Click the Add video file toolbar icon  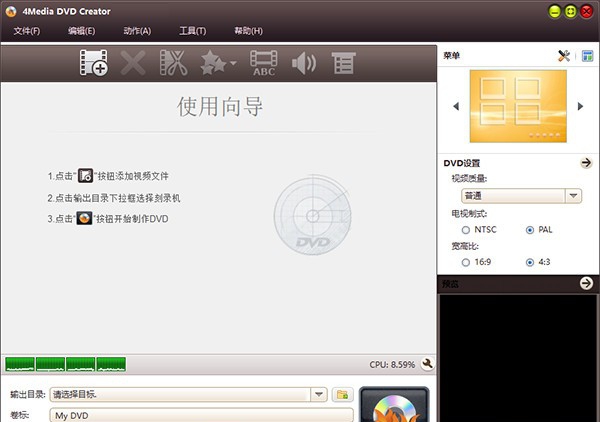pos(94,63)
